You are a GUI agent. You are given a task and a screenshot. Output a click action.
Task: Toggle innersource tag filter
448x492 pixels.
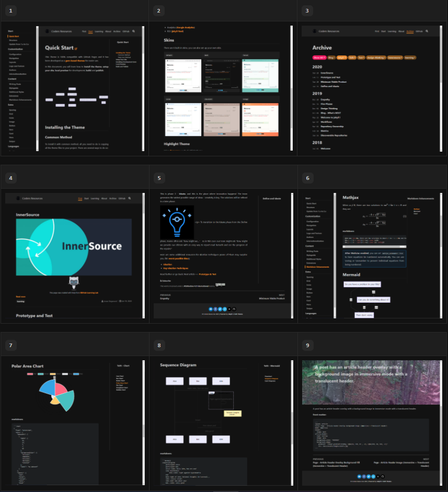[395, 58]
